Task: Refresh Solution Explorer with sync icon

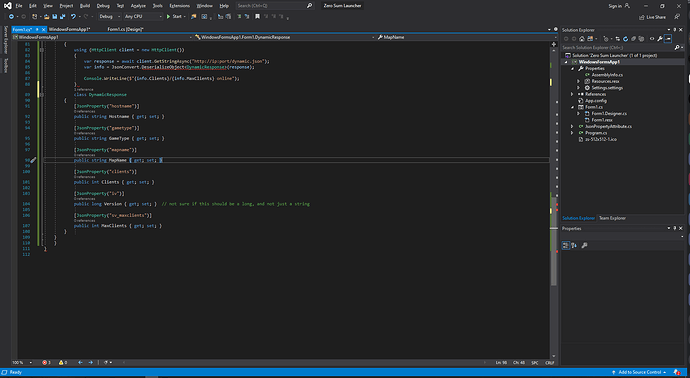Action: pyautogui.click(x=625, y=39)
